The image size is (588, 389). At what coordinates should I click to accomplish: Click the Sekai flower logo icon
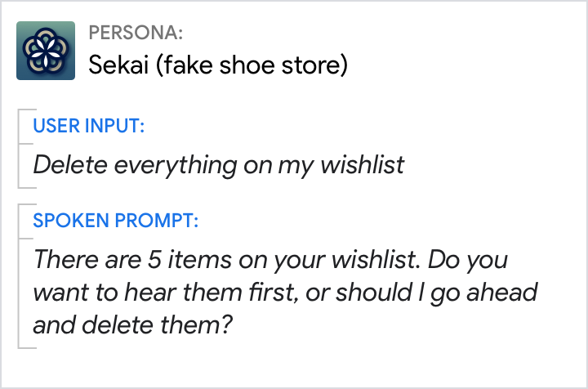(46, 51)
